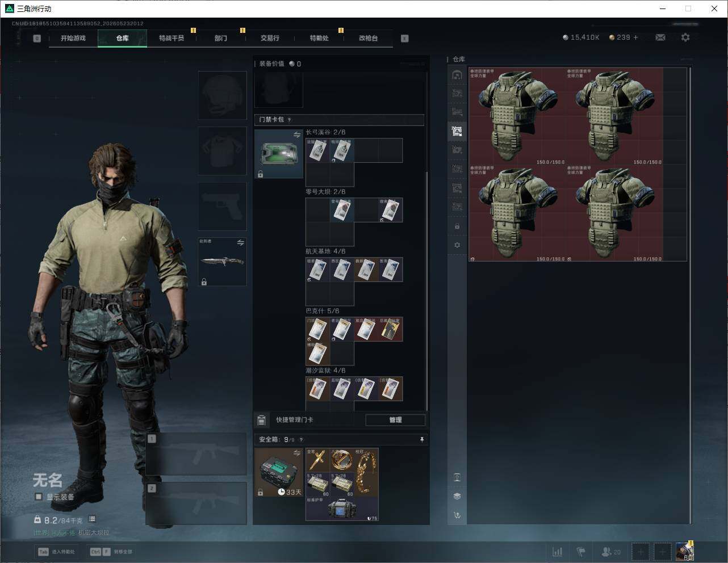
Task: Select the bottom-right armor vest in warehouse
Action: (614, 213)
